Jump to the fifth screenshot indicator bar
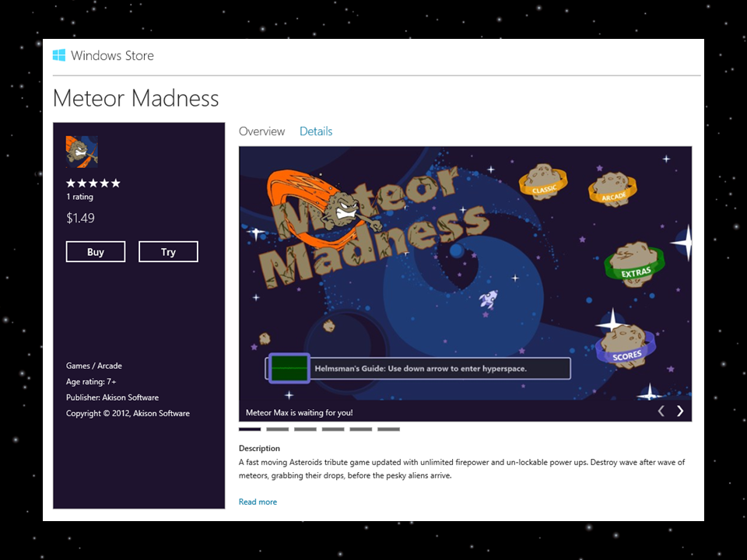Viewport: 747px width, 560px height. (360, 429)
